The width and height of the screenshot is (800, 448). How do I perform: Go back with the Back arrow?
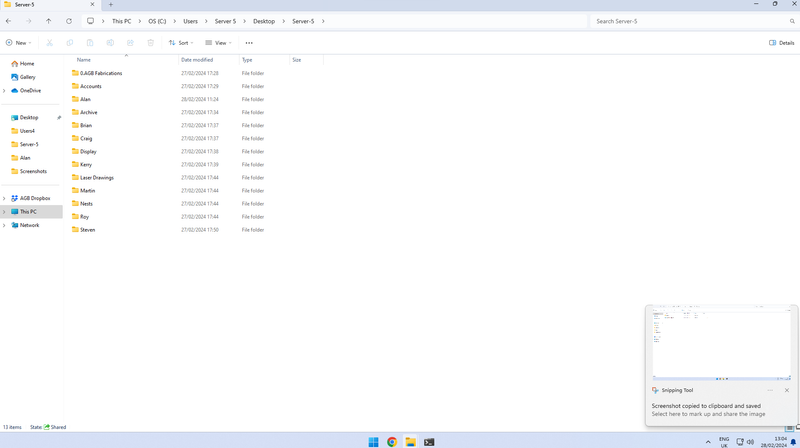coord(9,21)
